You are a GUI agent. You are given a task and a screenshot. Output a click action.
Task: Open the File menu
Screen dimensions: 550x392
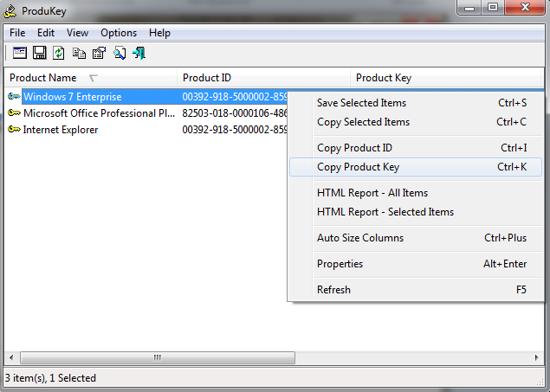tap(17, 33)
